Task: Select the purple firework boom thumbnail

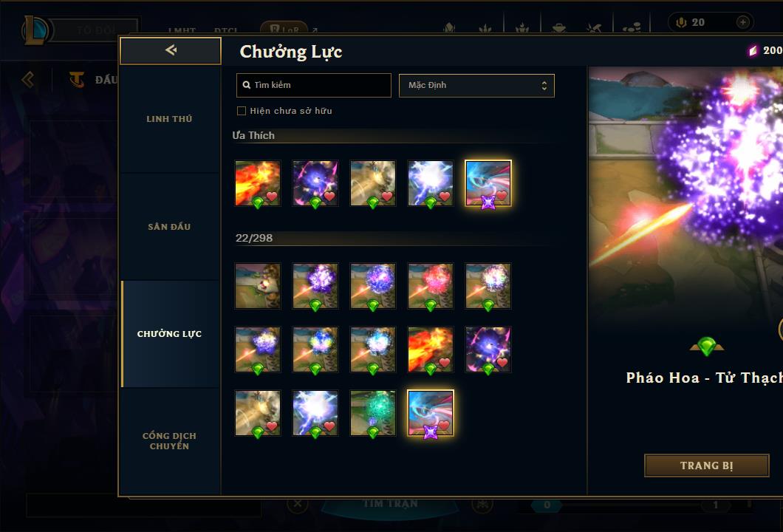Action: tap(315, 286)
